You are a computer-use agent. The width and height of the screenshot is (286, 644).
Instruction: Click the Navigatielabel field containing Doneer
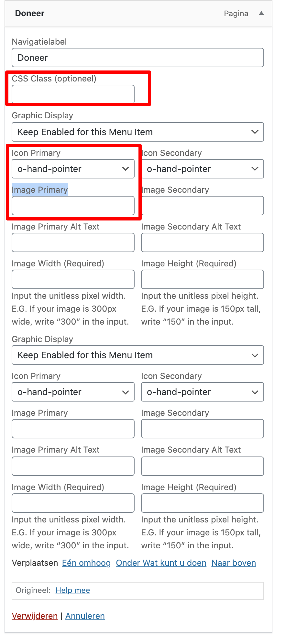click(138, 58)
